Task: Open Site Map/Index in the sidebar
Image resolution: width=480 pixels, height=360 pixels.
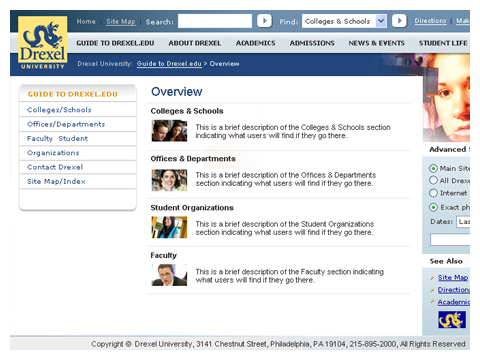Action: point(56,181)
